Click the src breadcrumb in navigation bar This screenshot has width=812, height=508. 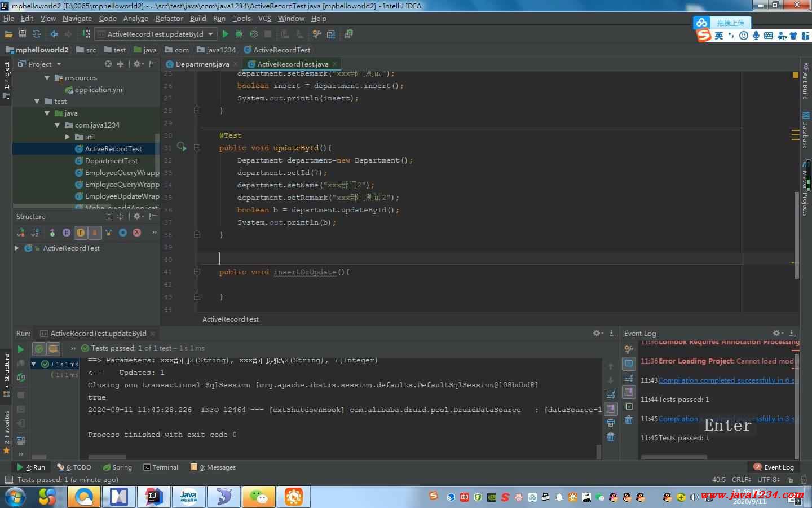pos(86,50)
